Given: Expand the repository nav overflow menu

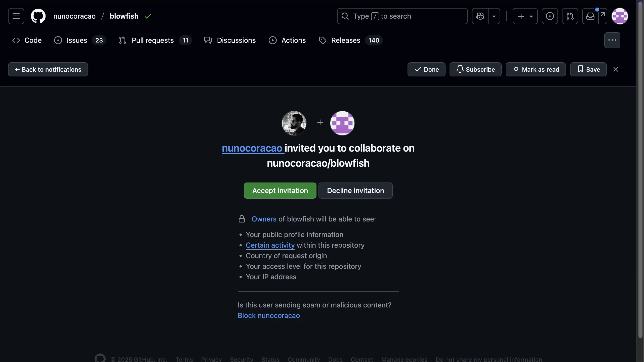Looking at the screenshot, I should 612,40.
